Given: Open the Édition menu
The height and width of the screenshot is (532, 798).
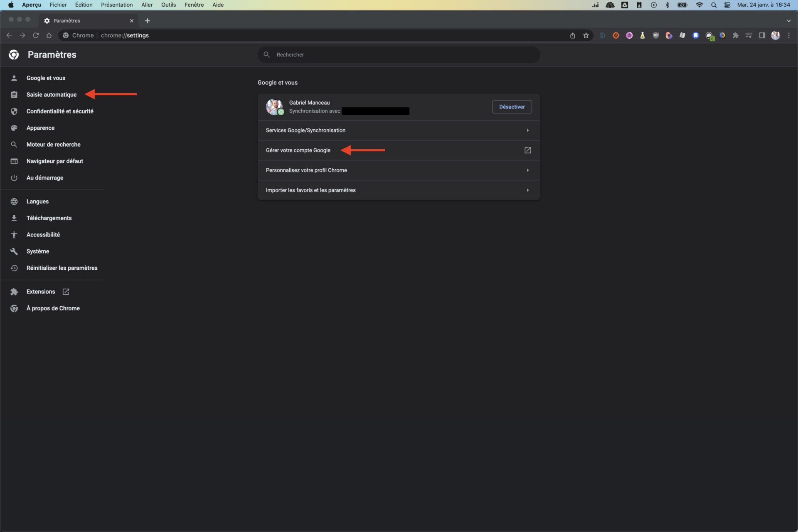Looking at the screenshot, I should [84, 5].
